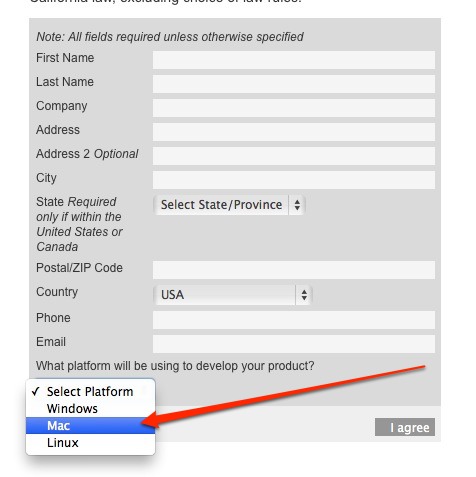The width and height of the screenshot is (476, 477).
Task: Open the Country dropdown showing USA
Action: (233, 295)
